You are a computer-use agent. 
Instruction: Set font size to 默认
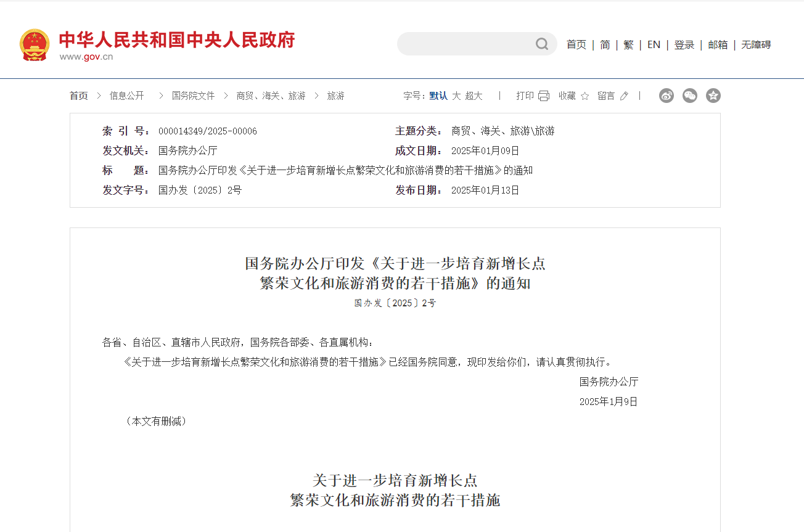438,96
